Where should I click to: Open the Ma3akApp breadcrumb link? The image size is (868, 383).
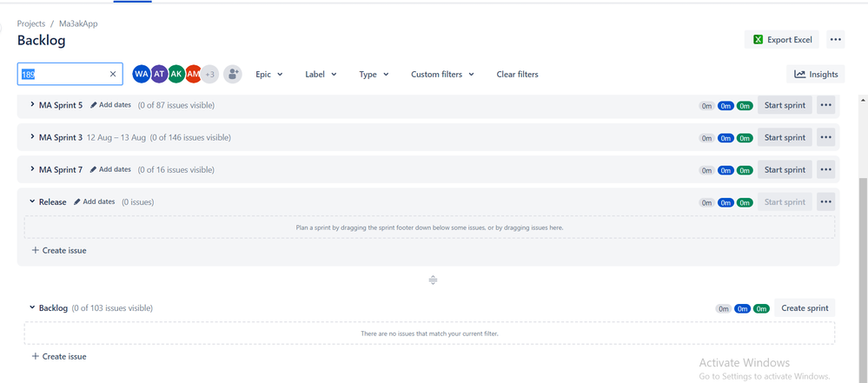[x=78, y=23]
